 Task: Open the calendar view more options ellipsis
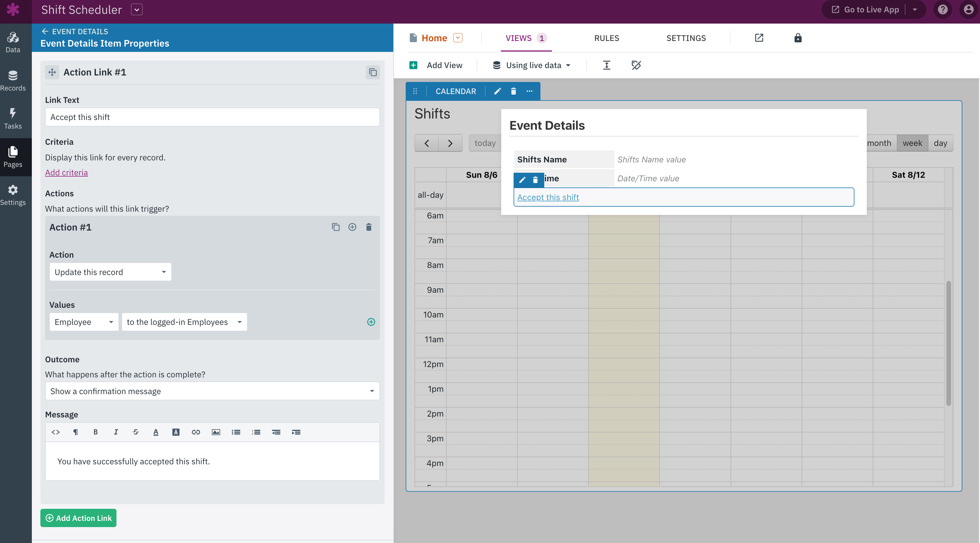coord(529,91)
